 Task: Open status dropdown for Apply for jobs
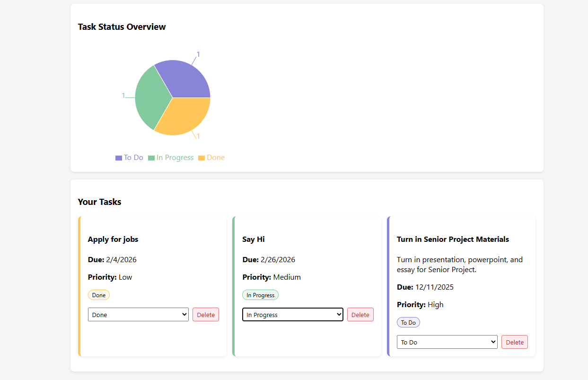tap(138, 315)
